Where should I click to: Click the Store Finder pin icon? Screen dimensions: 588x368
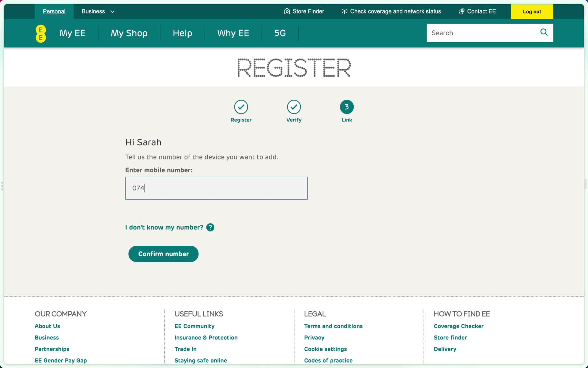(287, 11)
